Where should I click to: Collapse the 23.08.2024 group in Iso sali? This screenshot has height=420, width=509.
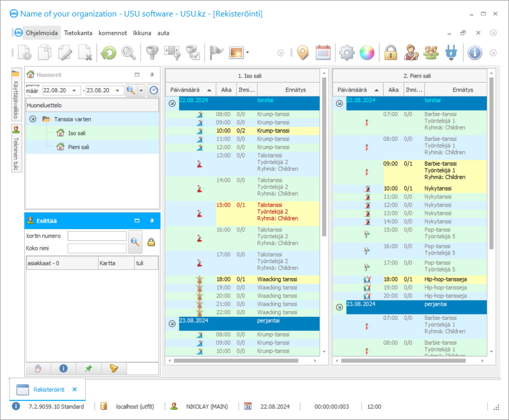click(172, 324)
